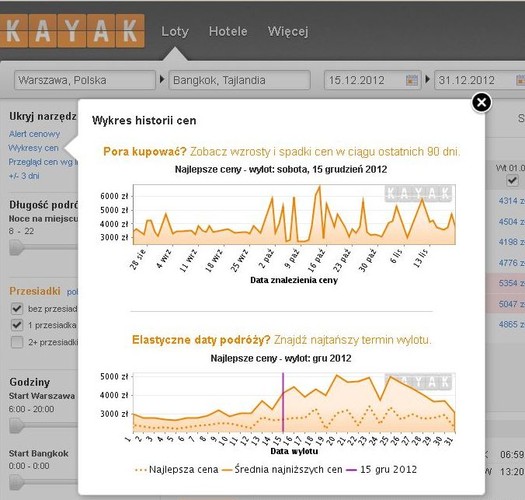This screenshot has height=500, width=525.
Task: Enable the 2+ przesiadki checkbox
Action: [x=17, y=342]
